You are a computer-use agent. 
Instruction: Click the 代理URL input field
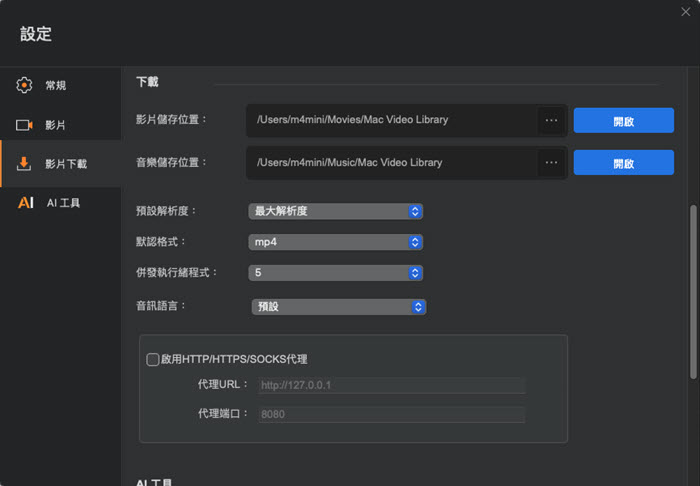(x=392, y=385)
